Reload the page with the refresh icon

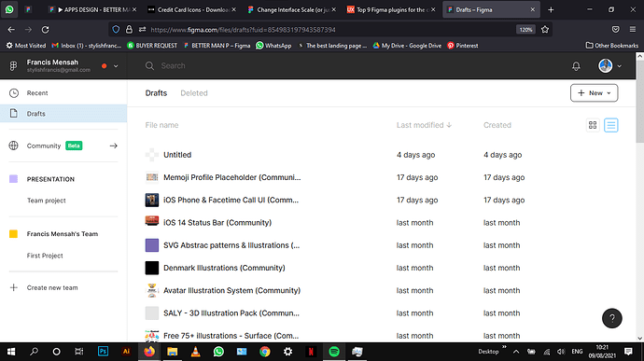click(x=45, y=30)
